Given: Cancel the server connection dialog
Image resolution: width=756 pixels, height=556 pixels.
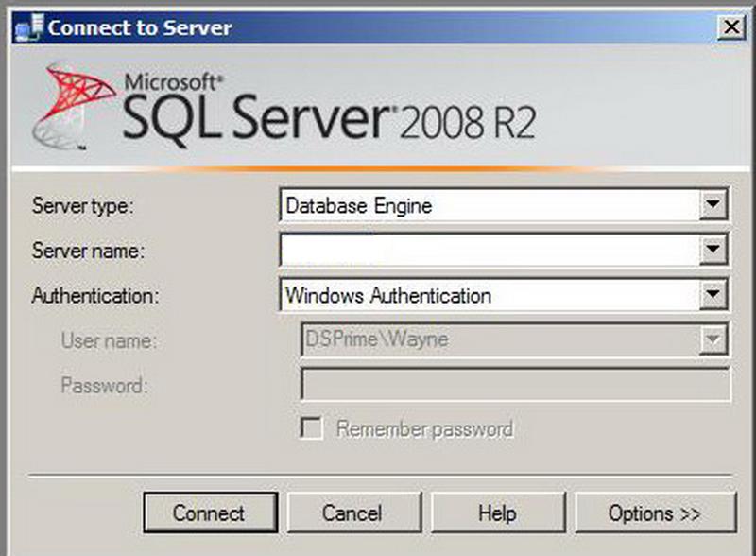Looking at the screenshot, I should pos(353,513).
